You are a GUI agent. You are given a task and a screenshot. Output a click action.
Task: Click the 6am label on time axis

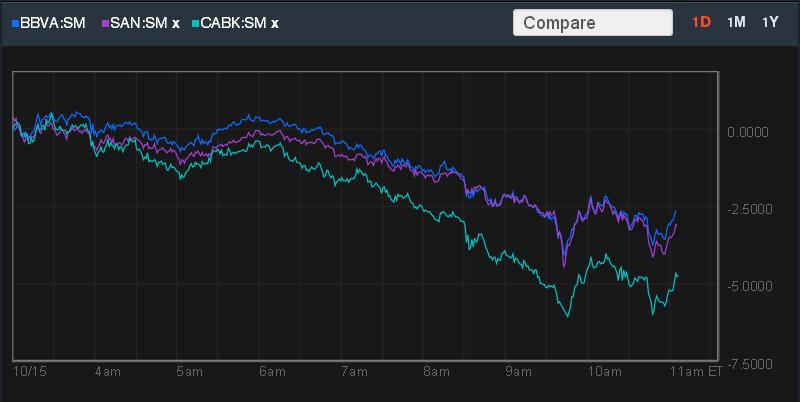pyautogui.click(x=272, y=372)
